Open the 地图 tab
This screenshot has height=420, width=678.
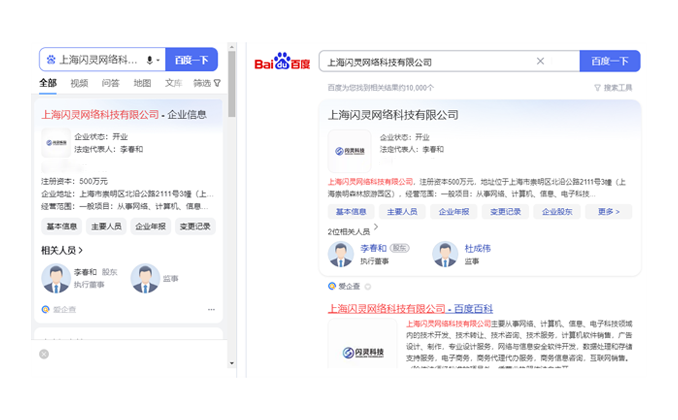[x=142, y=83]
